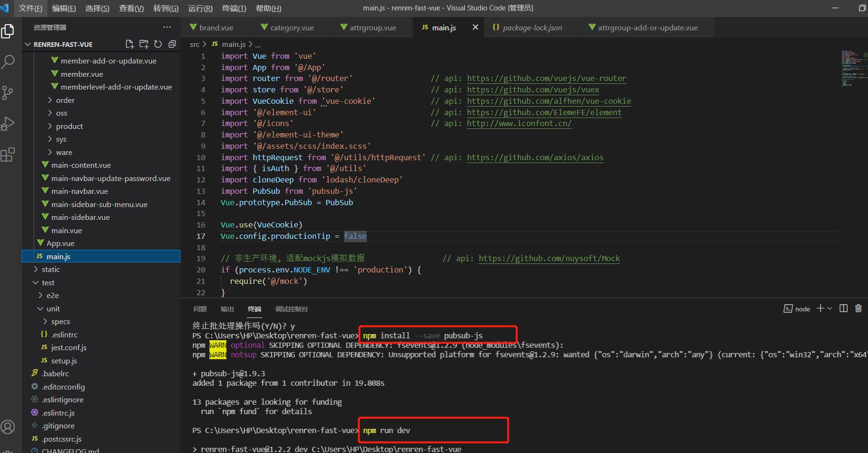868x453 pixels.
Task: Close the main.js editor tab
Action: (x=475, y=27)
